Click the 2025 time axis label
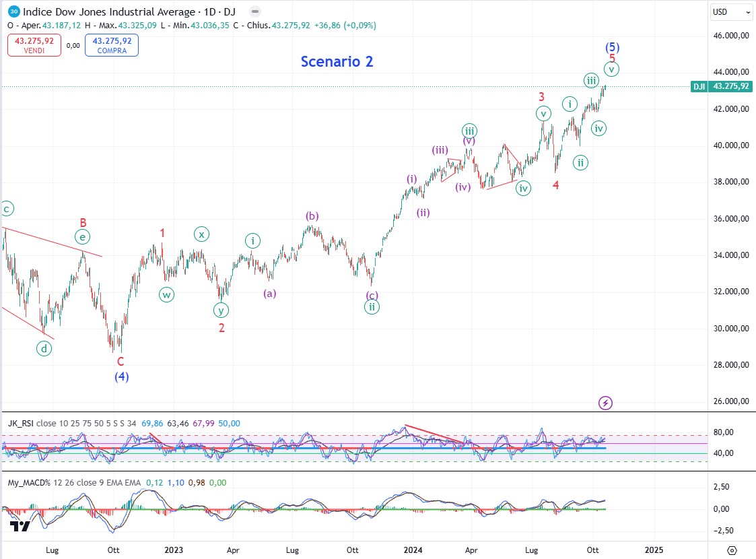The image size is (756, 559). tap(654, 550)
